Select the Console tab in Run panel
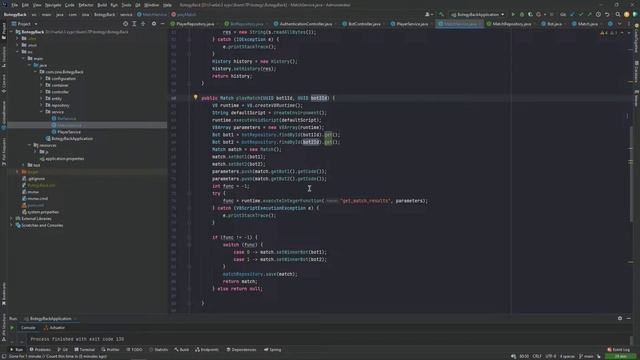This screenshot has width=640, height=360. point(28,328)
